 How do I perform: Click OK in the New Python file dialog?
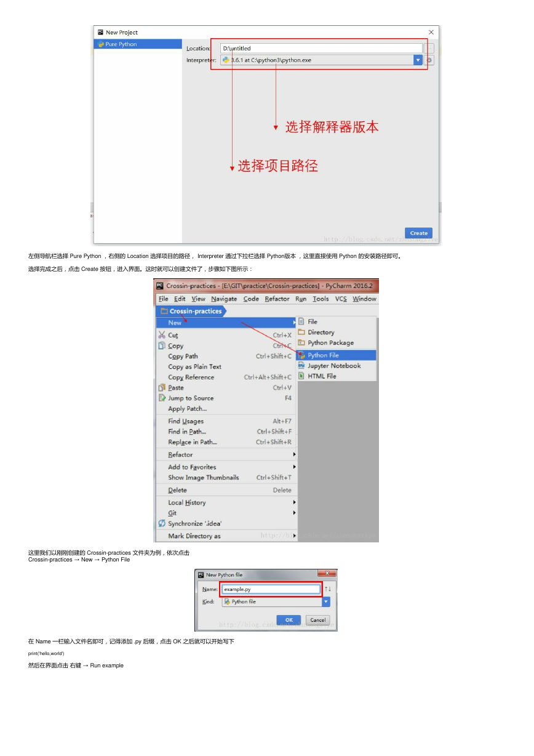tap(289, 619)
